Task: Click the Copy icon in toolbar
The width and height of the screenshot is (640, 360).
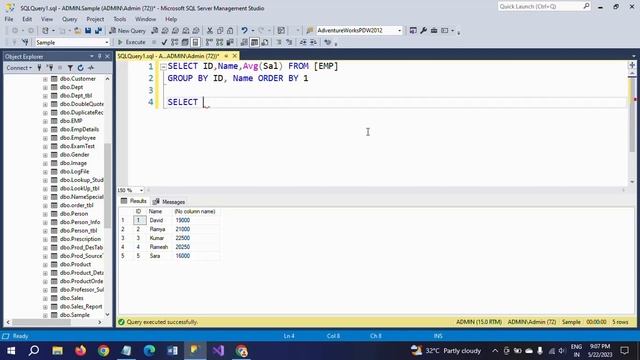Action: click(220, 31)
